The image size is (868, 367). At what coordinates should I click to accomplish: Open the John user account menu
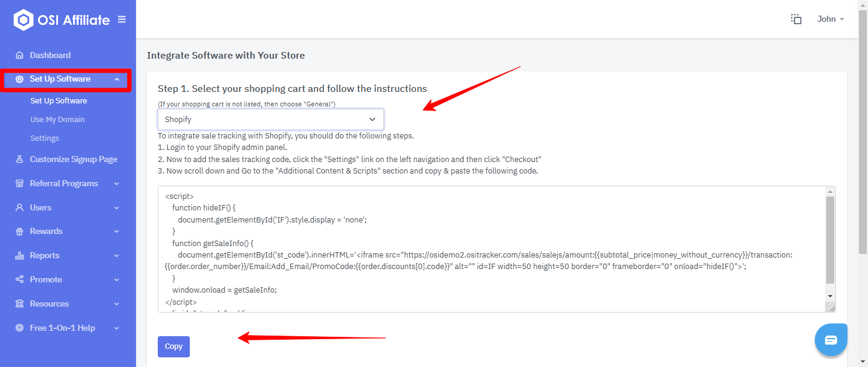point(831,19)
